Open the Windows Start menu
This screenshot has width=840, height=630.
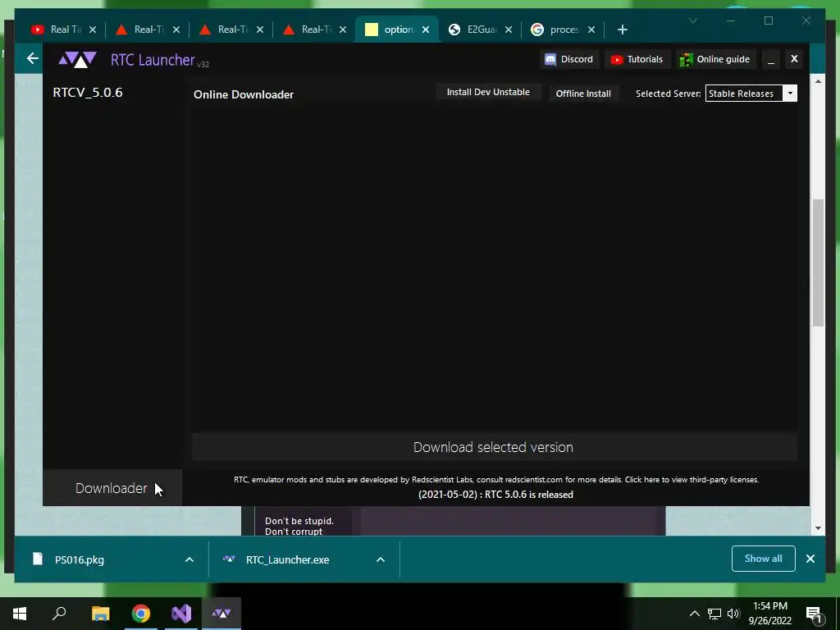(20, 614)
